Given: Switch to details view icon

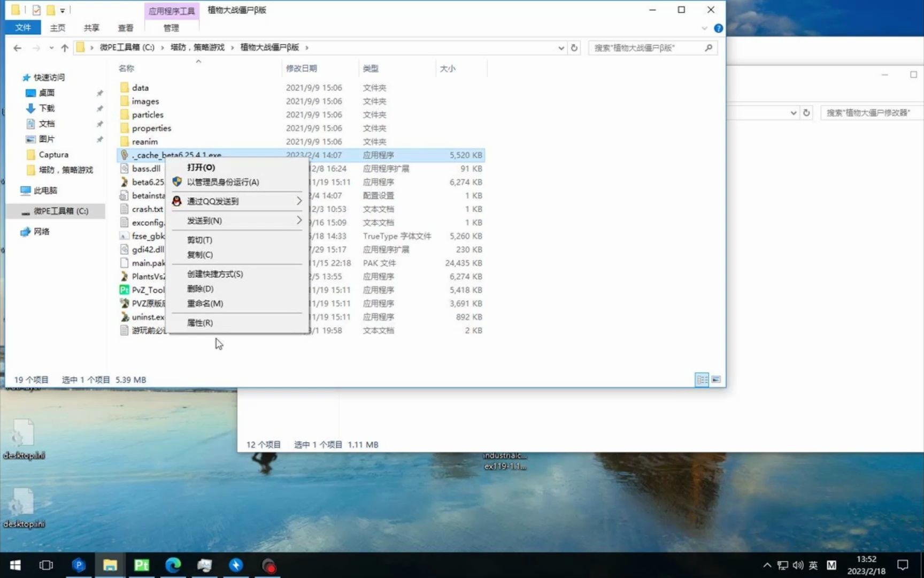Looking at the screenshot, I should [x=702, y=379].
